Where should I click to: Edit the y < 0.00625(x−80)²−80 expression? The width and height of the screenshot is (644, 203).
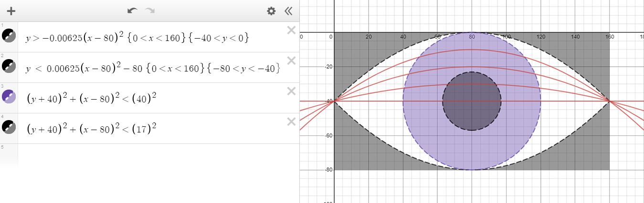[x=153, y=68]
